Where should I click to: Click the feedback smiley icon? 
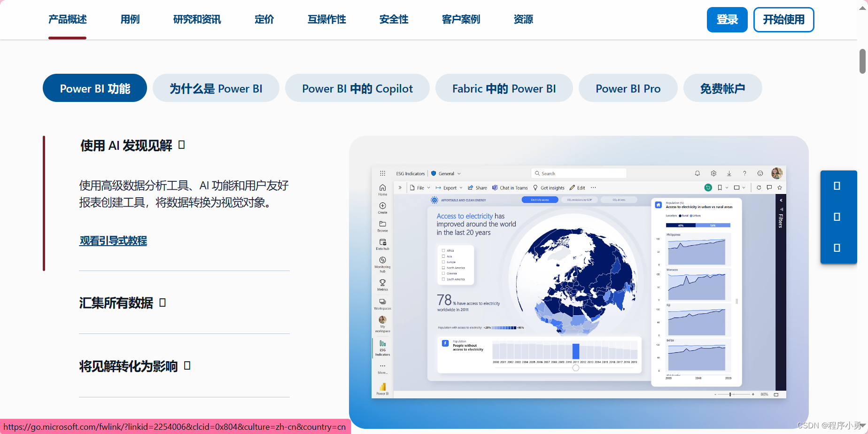pyautogui.click(x=760, y=173)
